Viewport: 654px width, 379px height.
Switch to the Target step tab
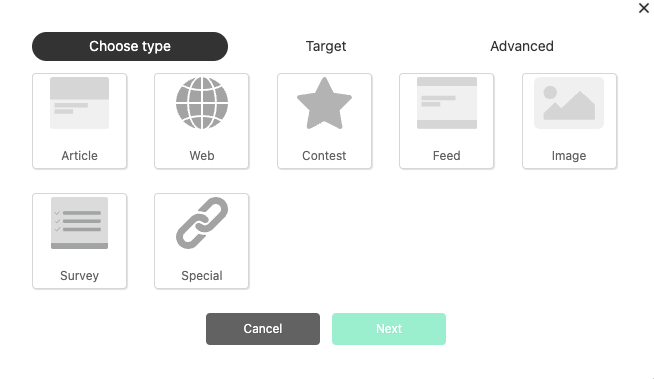[x=326, y=46]
